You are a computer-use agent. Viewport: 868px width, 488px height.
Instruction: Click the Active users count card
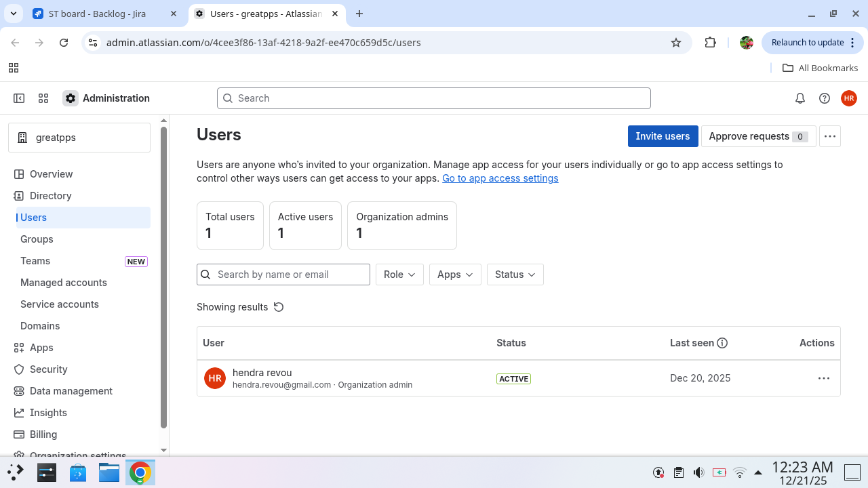[305, 226]
